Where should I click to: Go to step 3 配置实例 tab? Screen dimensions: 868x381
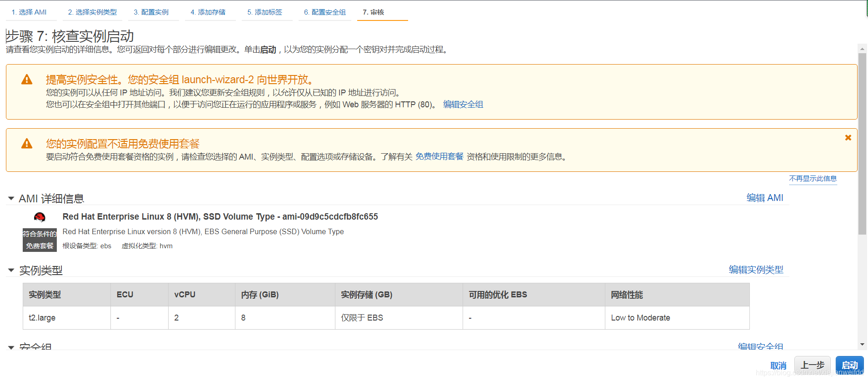(x=151, y=12)
